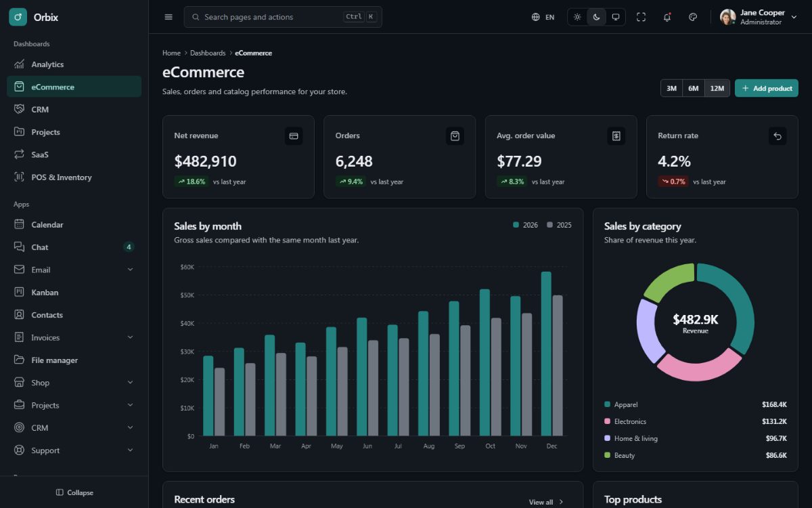Click the Add product button
812x508 pixels.
pyautogui.click(x=767, y=88)
